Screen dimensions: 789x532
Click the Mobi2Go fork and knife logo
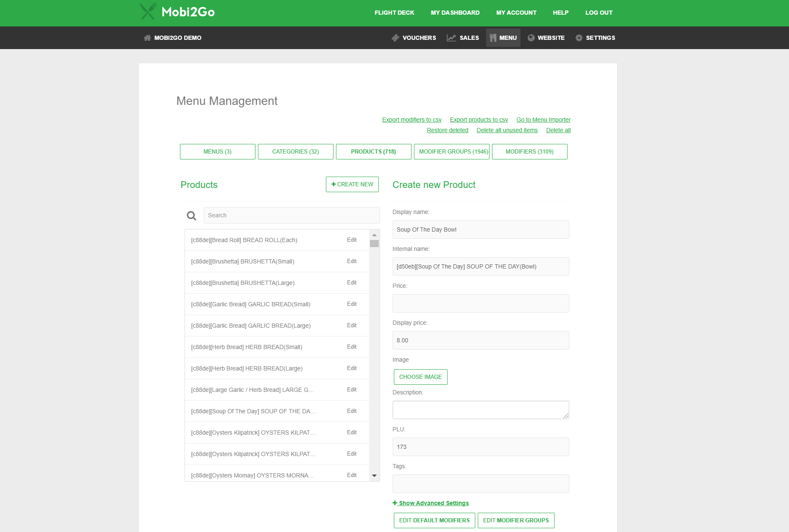[x=148, y=12]
